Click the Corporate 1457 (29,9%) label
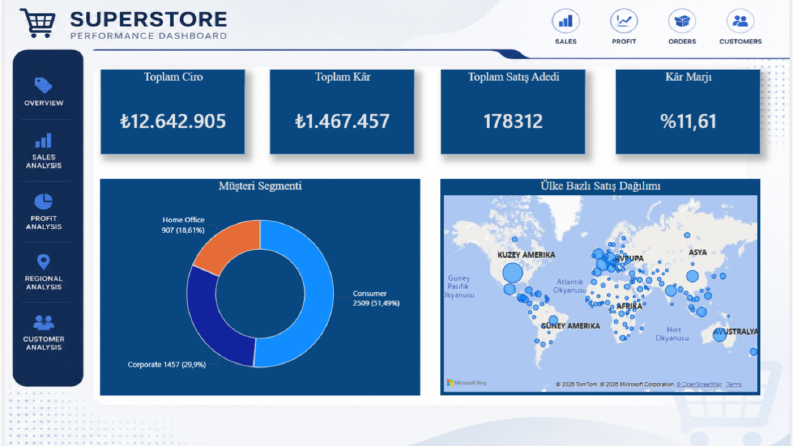Screen dimensions: 793x446 click(x=166, y=365)
